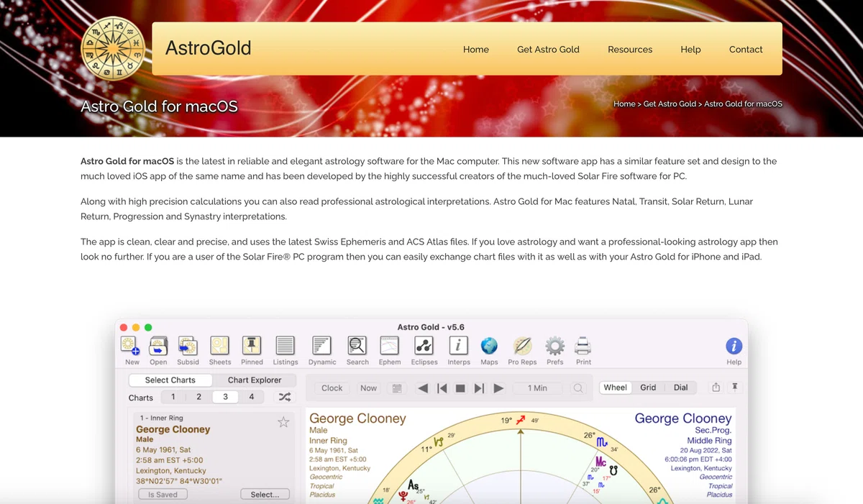This screenshot has height=504, width=863.
Task: Jump forward with skip-to-end control
Action: 479,388
